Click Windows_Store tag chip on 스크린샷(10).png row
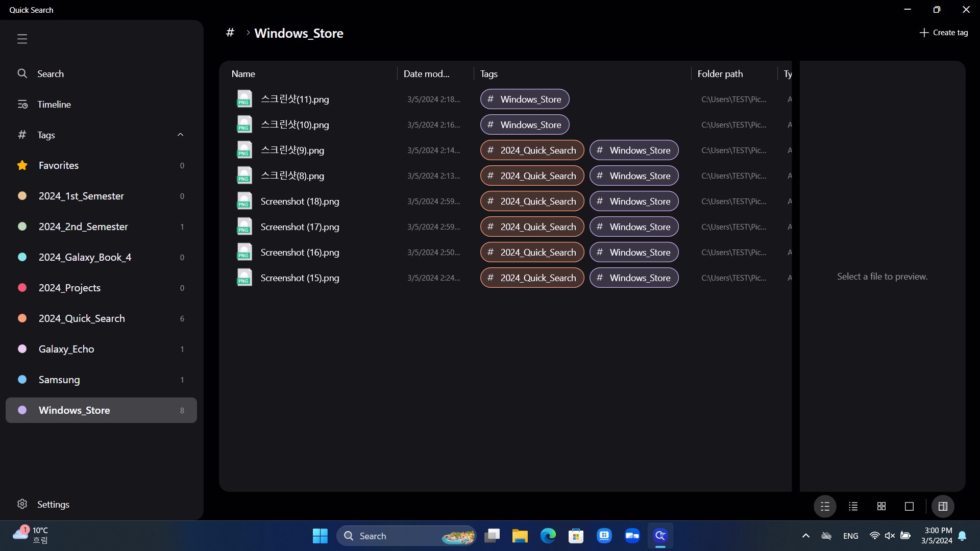 click(x=525, y=124)
